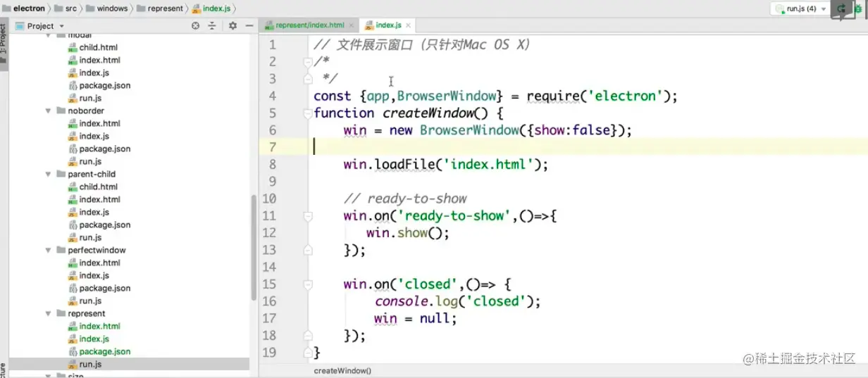
Task: Click the JSON icon of package.json in parent-child
Action: click(73, 225)
